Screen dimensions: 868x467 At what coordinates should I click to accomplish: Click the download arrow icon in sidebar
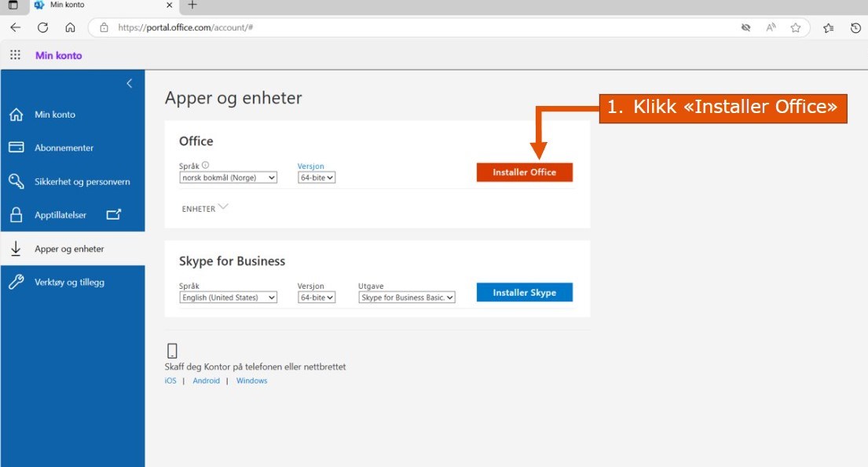point(16,249)
